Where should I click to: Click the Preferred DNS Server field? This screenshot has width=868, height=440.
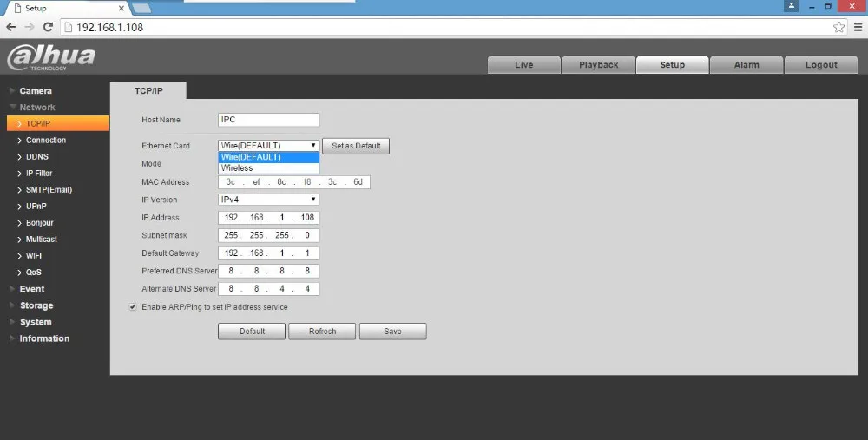[268, 271]
